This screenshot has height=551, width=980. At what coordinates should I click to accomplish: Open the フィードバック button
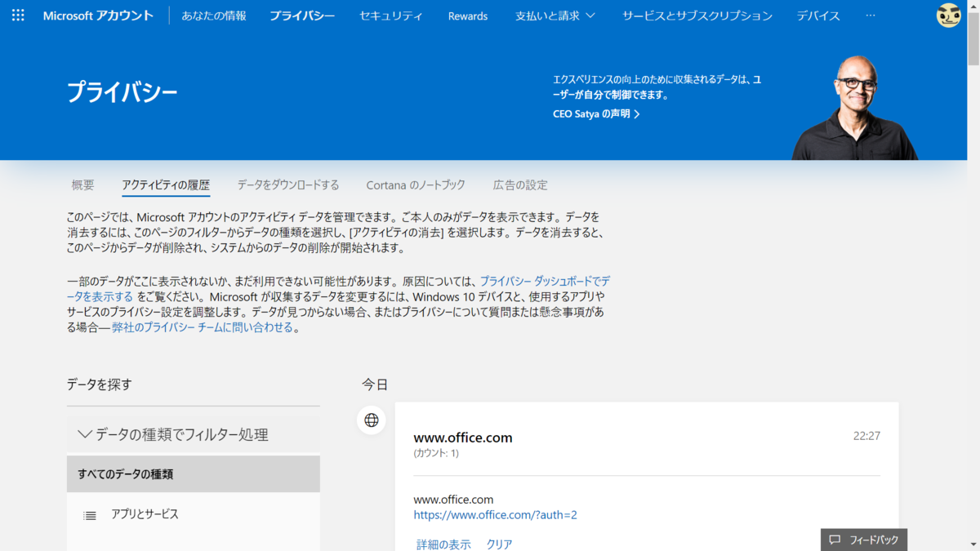click(x=864, y=540)
